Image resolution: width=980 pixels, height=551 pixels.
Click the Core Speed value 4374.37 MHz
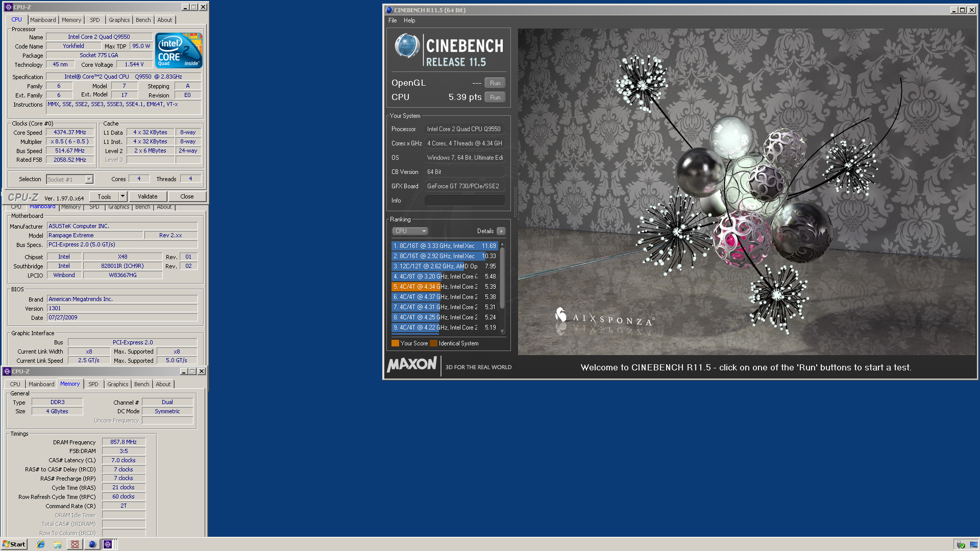pyautogui.click(x=70, y=132)
